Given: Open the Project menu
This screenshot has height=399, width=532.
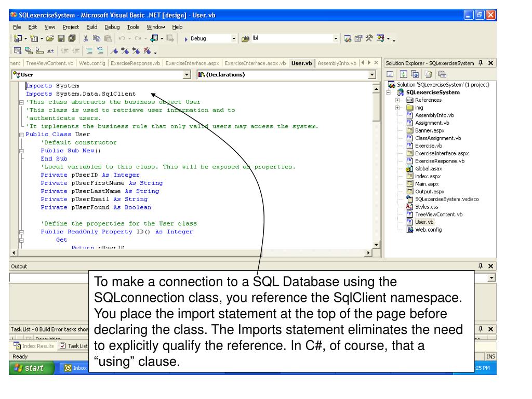Looking at the screenshot, I should tap(71, 27).
